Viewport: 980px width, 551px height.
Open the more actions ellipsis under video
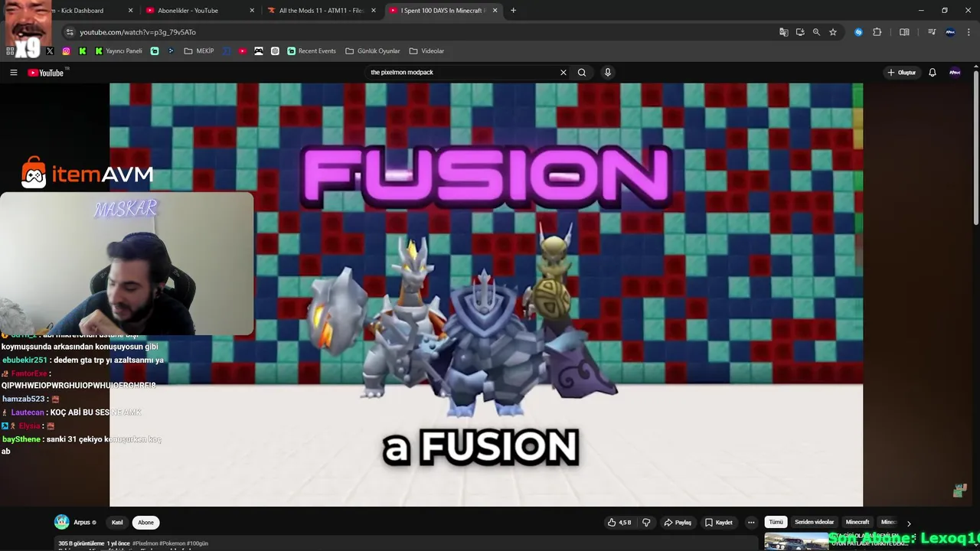coord(751,523)
